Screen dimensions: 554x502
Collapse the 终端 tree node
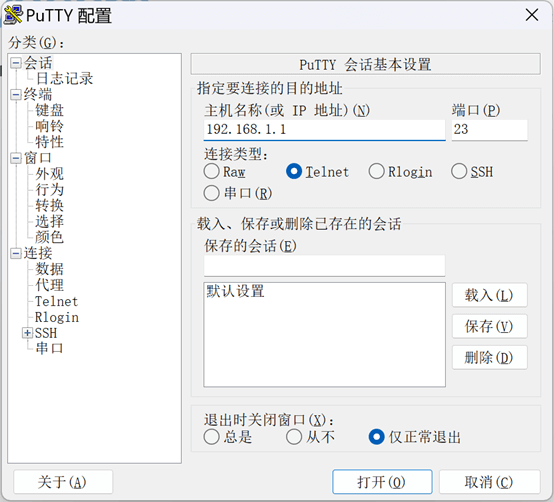(x=16, y=95)
